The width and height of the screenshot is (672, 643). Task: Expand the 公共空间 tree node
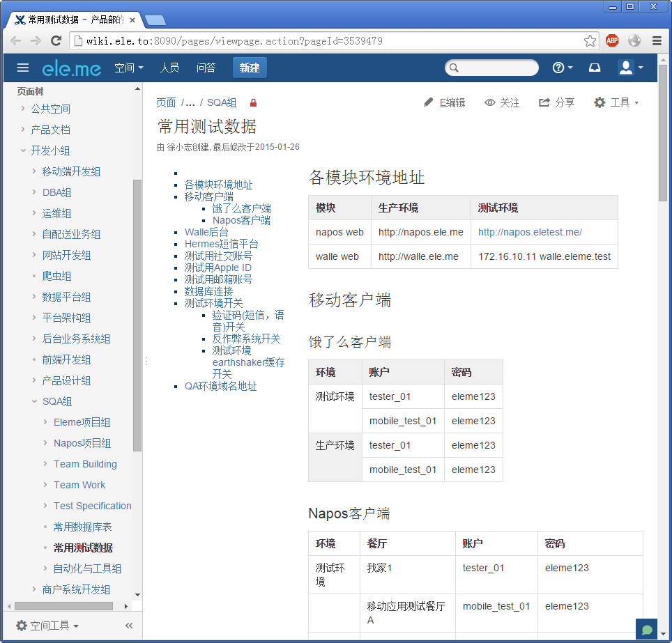[23, 109]
